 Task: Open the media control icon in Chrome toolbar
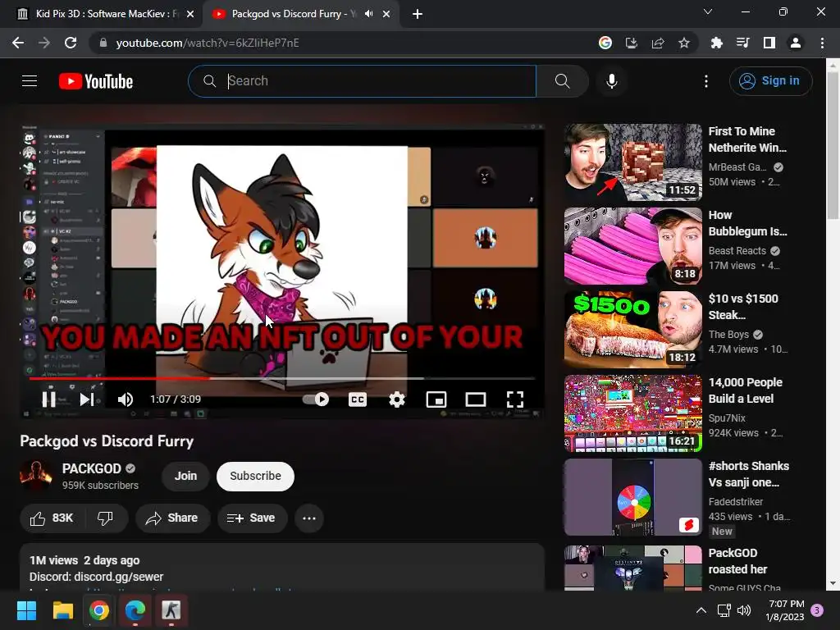pyautogui.click(x=742, y=43)
